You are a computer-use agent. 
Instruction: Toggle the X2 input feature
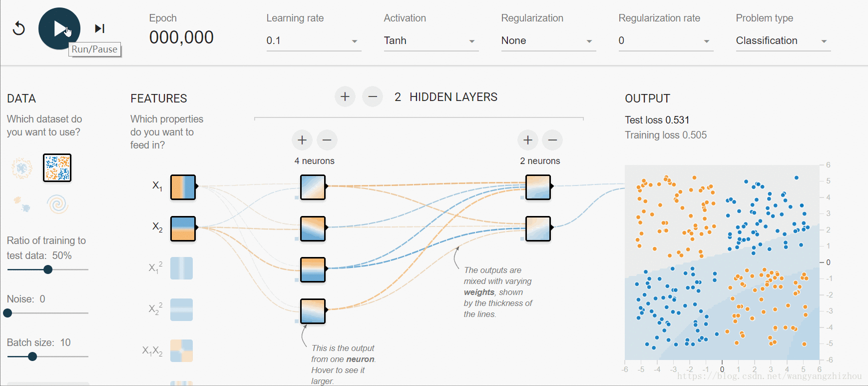[183, 228]
